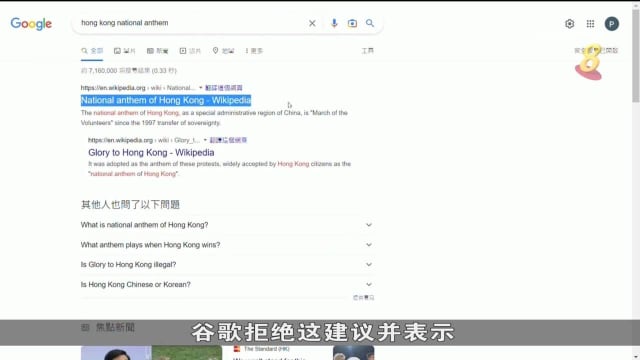Viewport: 640px width, 360px height.
Task: Open the Google apps grid
Action: click(590, 24)
